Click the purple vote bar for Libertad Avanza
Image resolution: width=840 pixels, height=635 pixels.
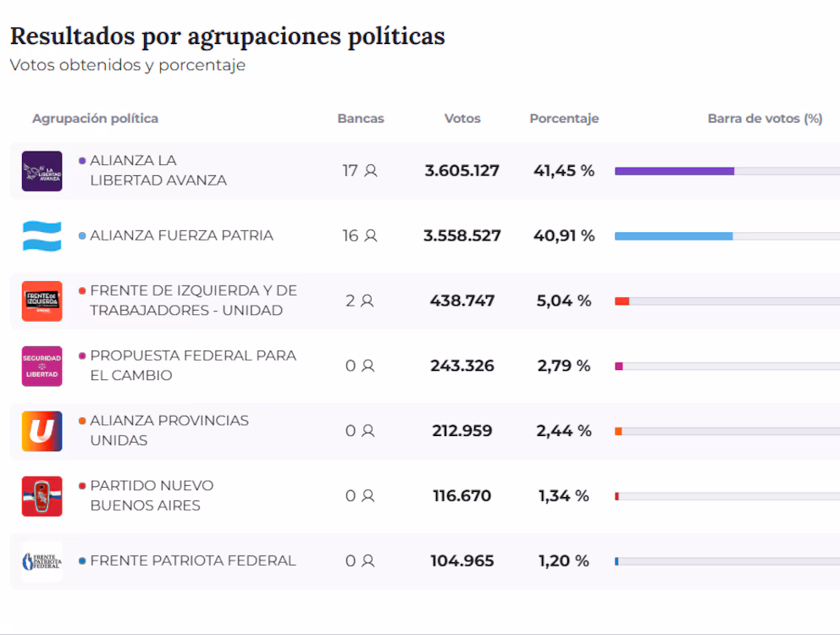674,171
